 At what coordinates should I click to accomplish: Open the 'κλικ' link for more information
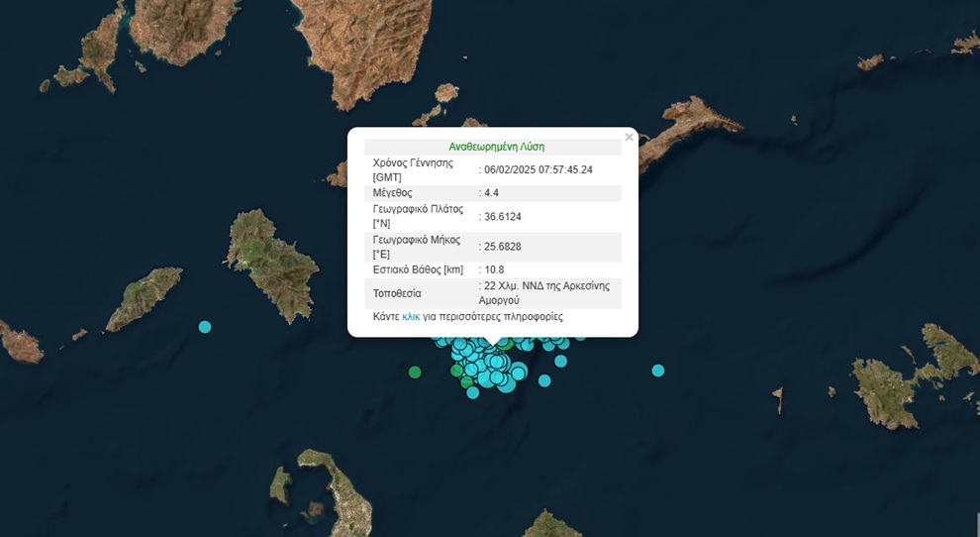tap(411, 317)
